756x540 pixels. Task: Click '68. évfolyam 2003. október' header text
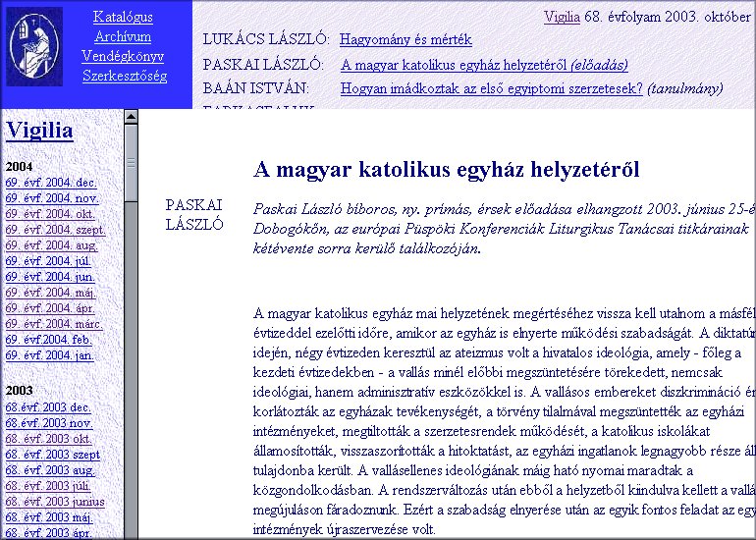click(668, 17)
